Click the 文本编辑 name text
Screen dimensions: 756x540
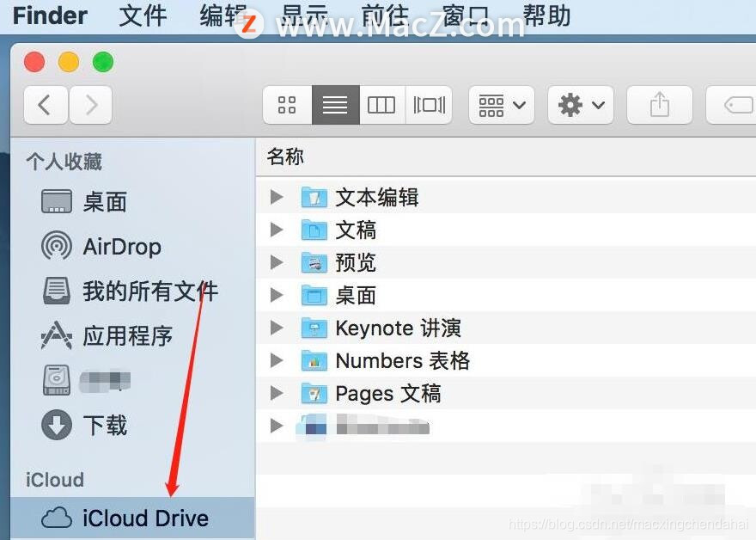coord(377,198)
